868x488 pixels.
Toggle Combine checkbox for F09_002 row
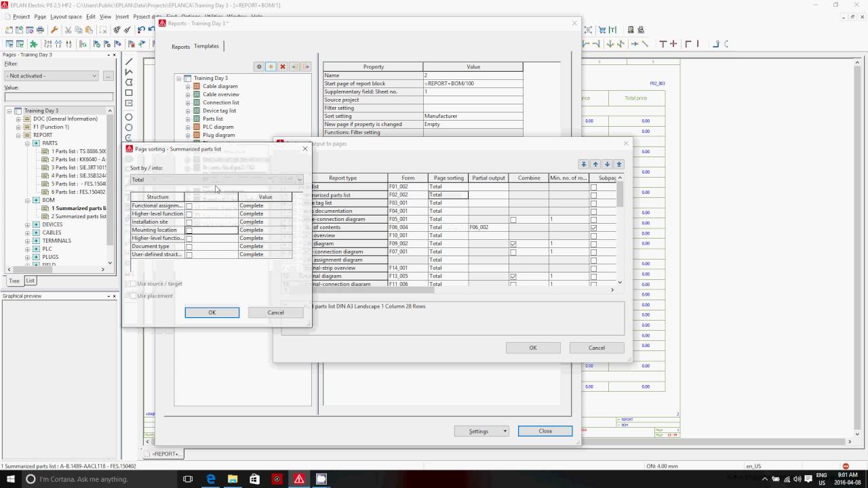coord(513,244)
